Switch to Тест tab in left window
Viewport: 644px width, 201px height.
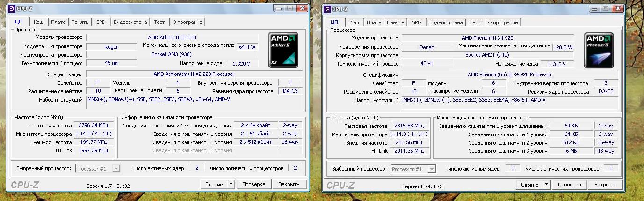159,22
